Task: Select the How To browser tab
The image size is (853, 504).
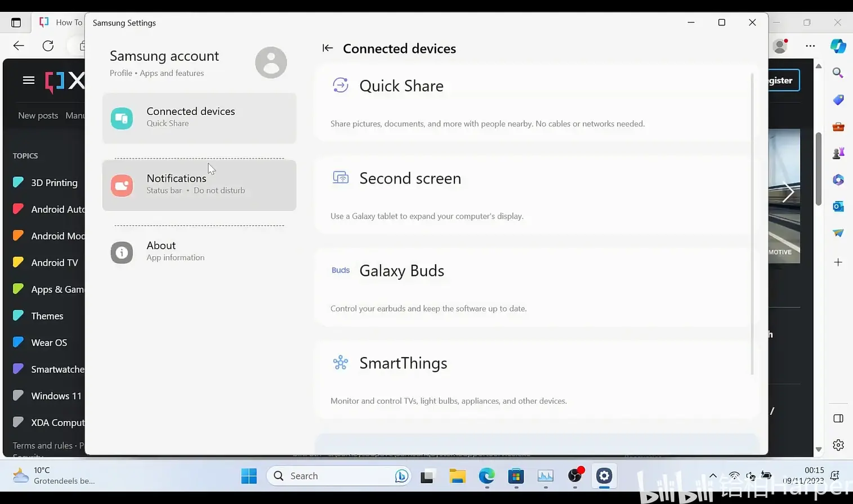Action: pos(60,23)
